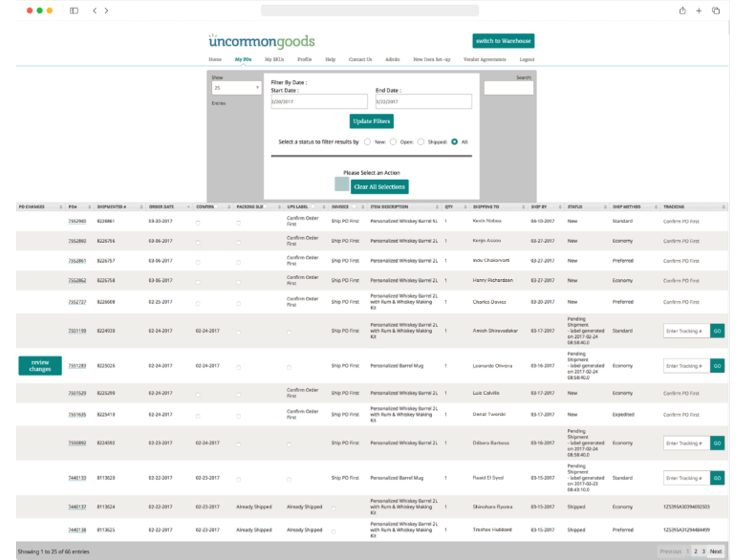Viewport: 747px width, 560px height.
Task: Select the New status filter radio
Action: click(x=367, y=142)
